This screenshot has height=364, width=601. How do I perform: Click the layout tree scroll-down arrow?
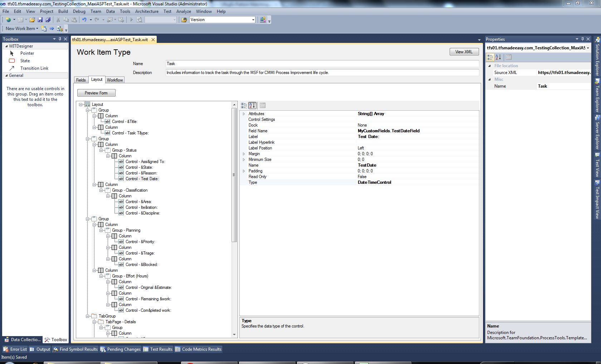234,335
